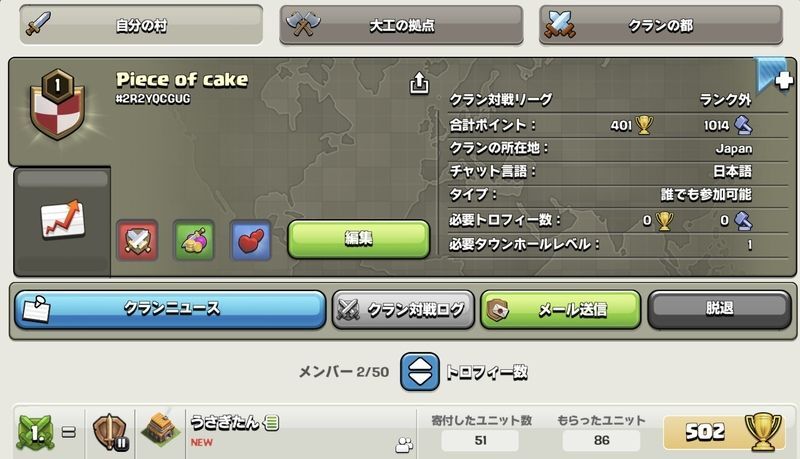This screenshot has height=459, width=800.
Task: Click the green 編集 button
Action: (359, 239)
